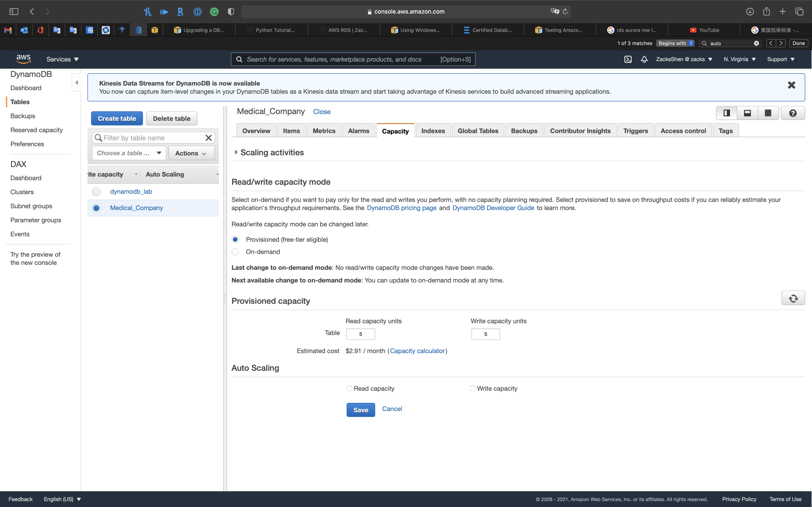Dismiss the Kinesis Data Streams banner
812x507 pixels.
click(x=791, y=85)
